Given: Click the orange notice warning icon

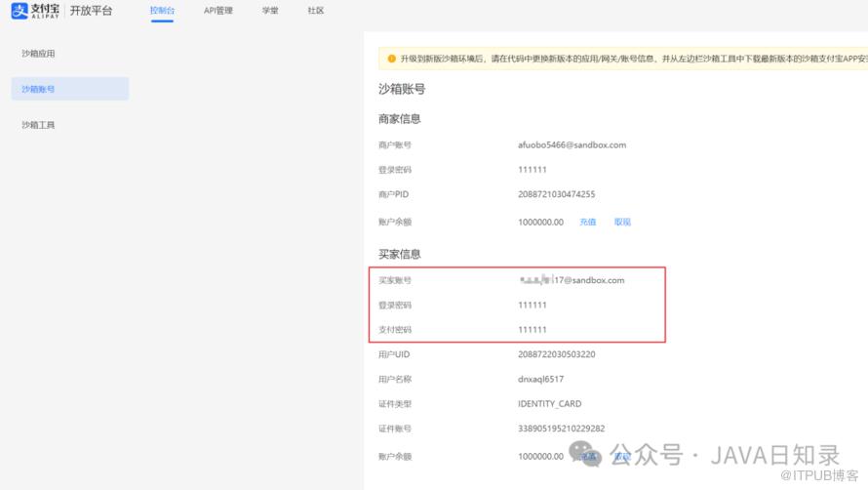Looking at the screenshot, I should point(391,59).
